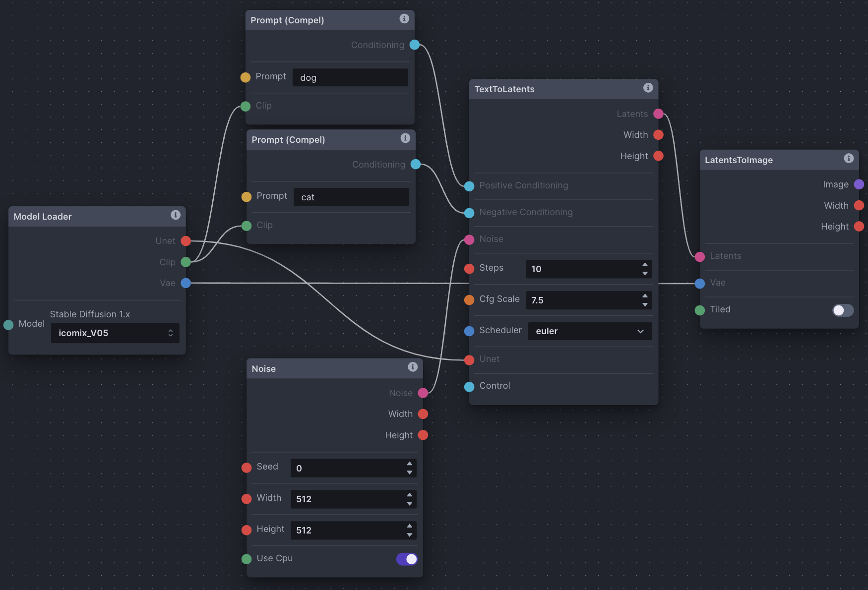
Task: Click the Noise node info icon
Action: (413, 367)
